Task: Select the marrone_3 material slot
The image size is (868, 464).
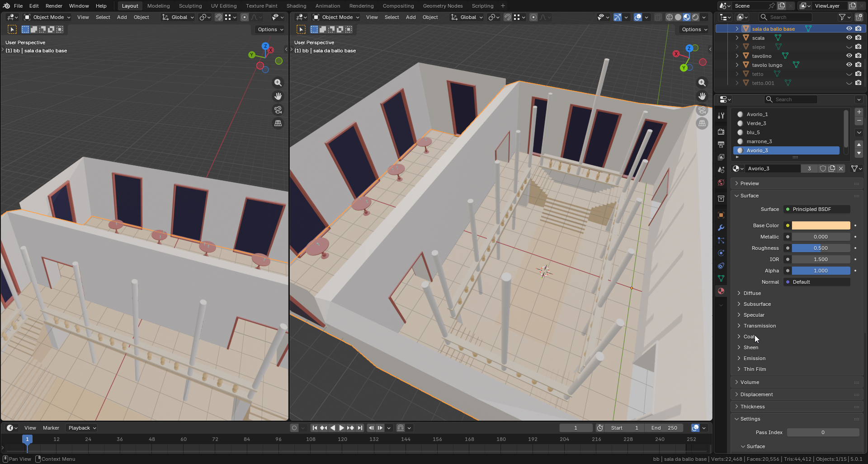Action: pyautogui.click(x=759, y=141)
